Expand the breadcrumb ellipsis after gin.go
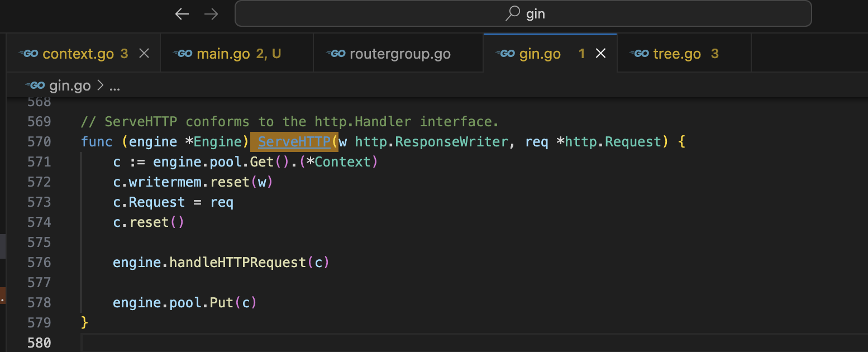868x352 pixels. (115, 86)
